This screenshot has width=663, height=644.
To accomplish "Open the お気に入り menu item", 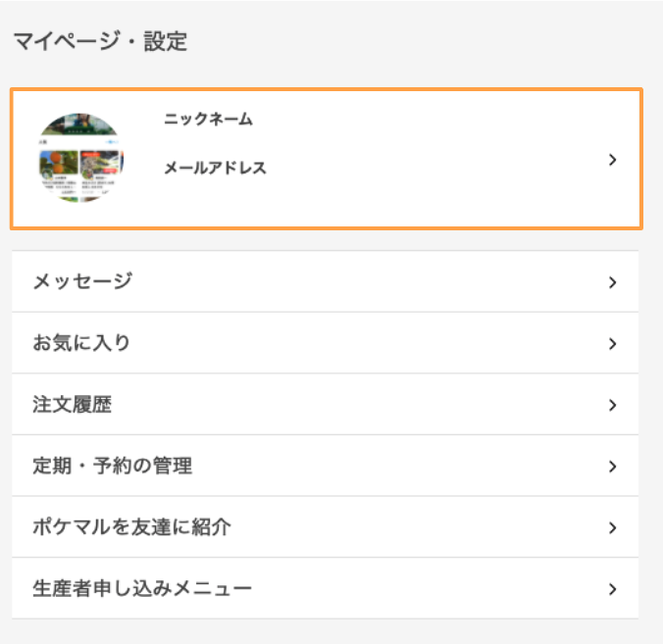I will pos(326,343).
